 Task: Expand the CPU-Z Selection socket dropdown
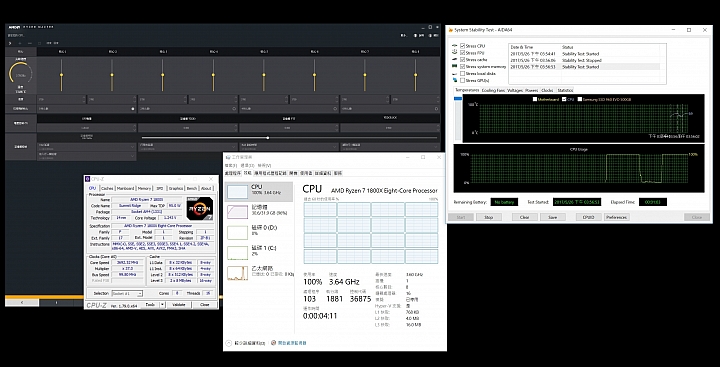coord(127,294)
